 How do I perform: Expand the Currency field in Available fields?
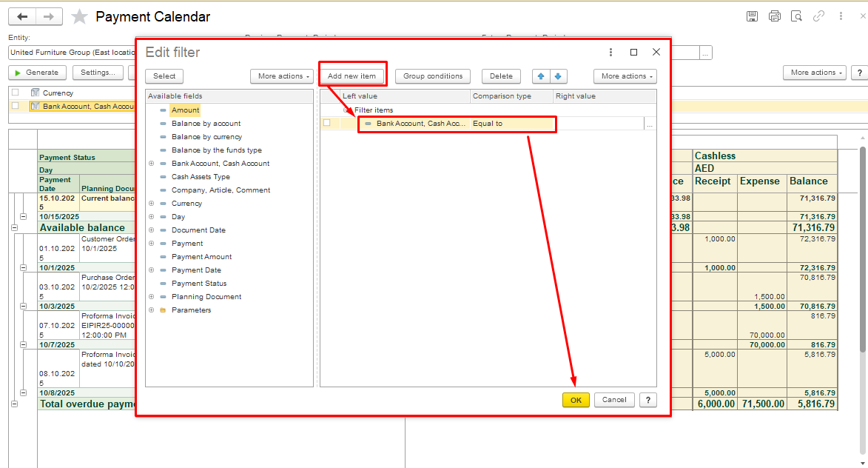(x=152, y=204)
